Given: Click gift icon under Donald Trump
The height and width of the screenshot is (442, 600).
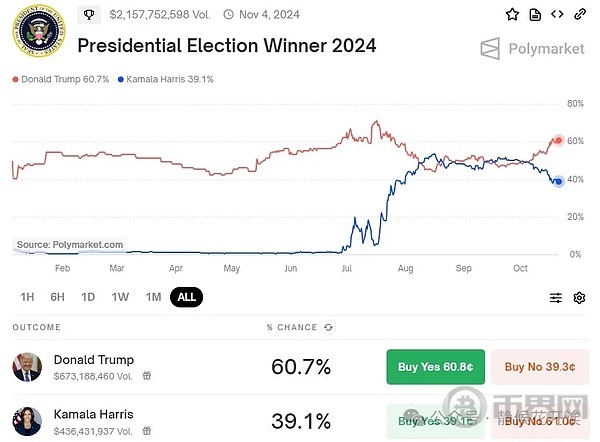Looking at the screenshot, I should (x=147, y=375).
